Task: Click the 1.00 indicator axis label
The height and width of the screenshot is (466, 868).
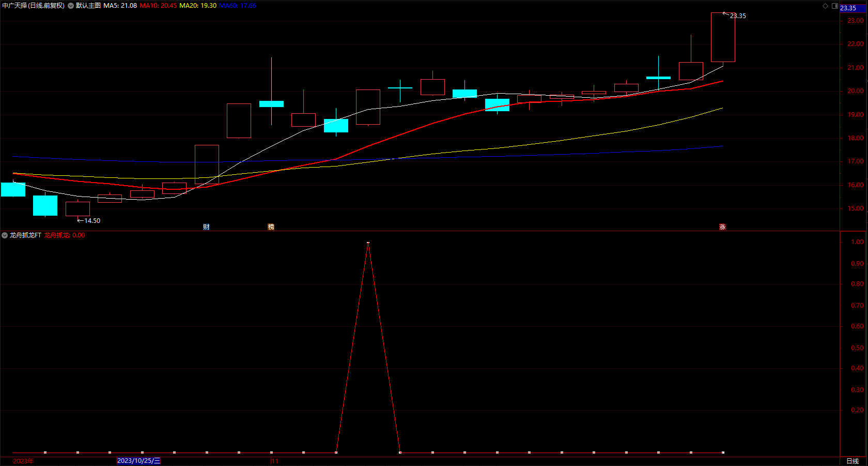Action: point(857,242)
